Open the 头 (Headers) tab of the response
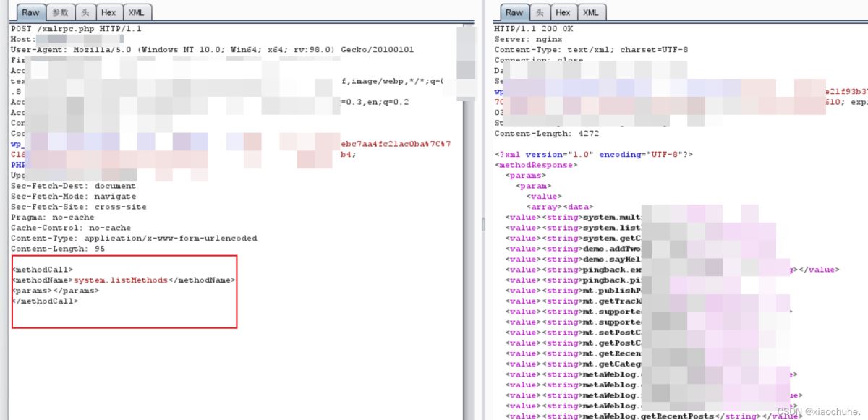 point(540,12)
